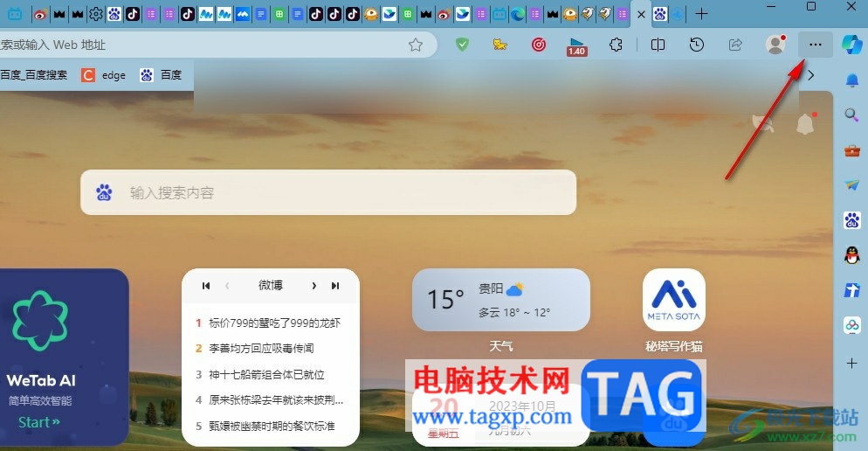This screenshot has width=868, height=451.
Task: Click the Share arrow icon
Action: click(735, 45)
